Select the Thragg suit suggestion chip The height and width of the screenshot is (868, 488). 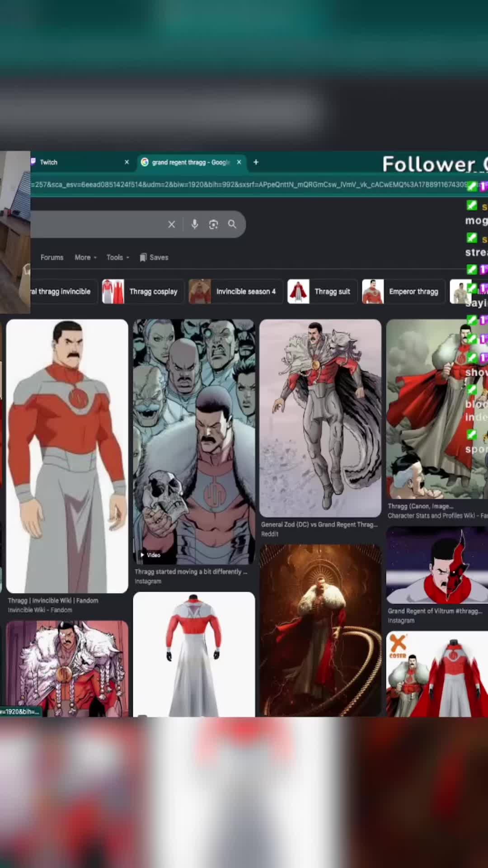coord(322,292)
